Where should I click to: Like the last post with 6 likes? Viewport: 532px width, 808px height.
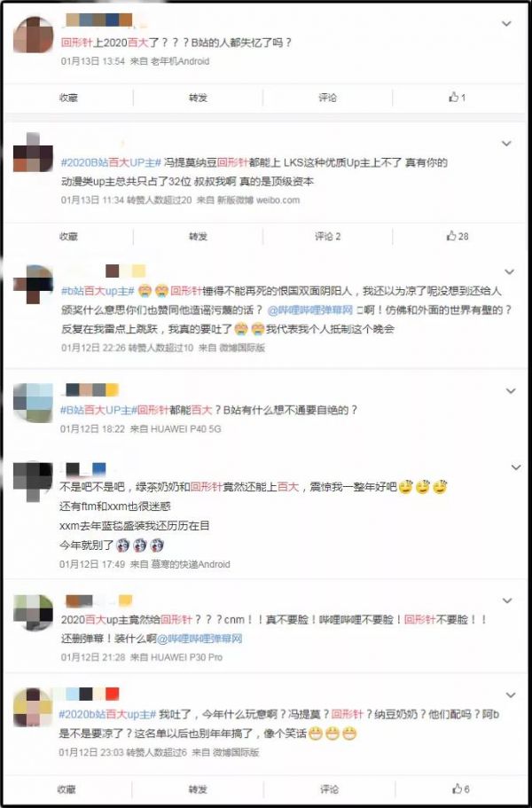coord(460,789)
